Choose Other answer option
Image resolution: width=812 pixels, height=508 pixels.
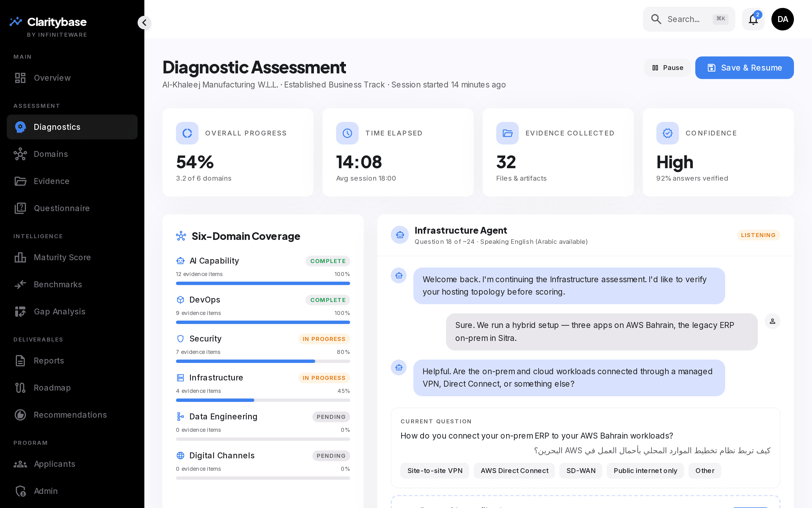pos(705,471)
